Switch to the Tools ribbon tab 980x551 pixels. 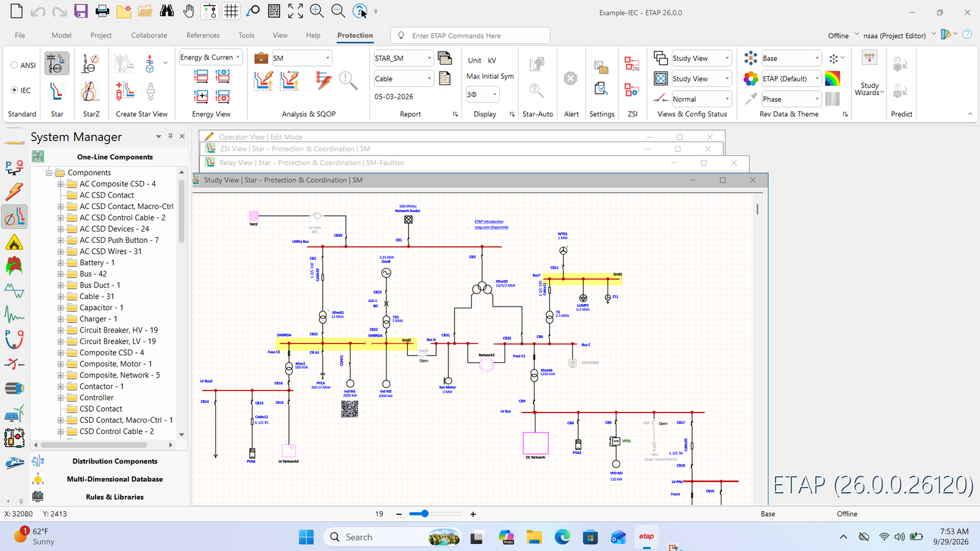(246, 36)
